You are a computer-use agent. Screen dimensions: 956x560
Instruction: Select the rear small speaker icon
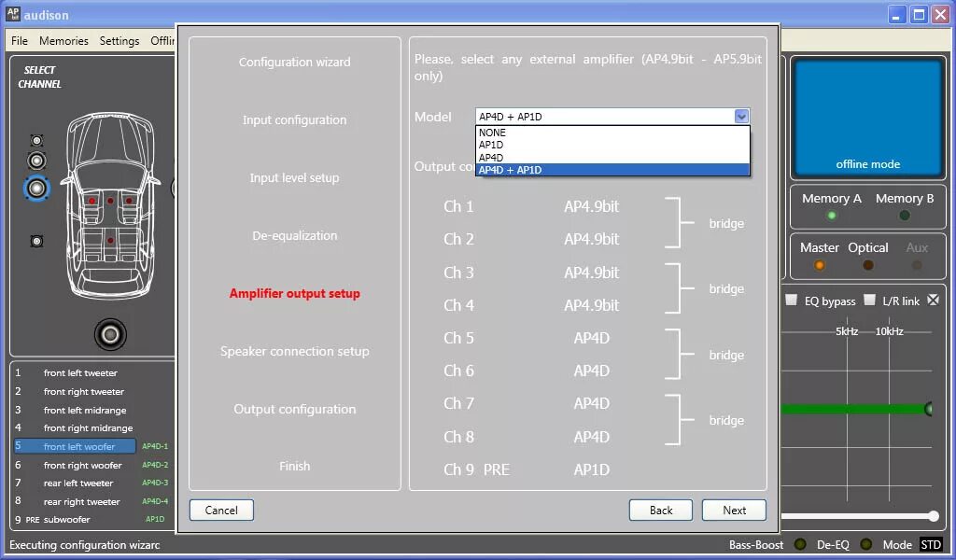click(x=36, y=242)
